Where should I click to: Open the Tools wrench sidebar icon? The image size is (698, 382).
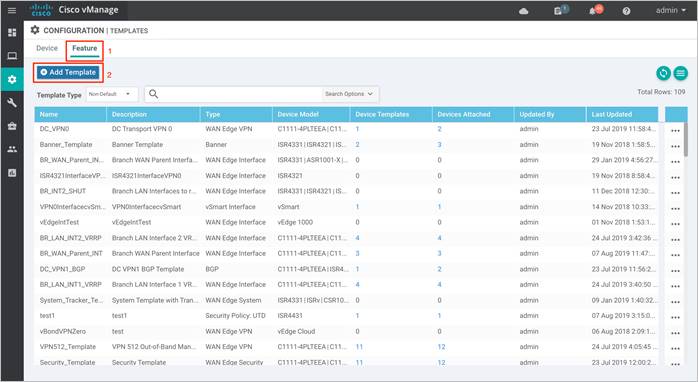12,103
